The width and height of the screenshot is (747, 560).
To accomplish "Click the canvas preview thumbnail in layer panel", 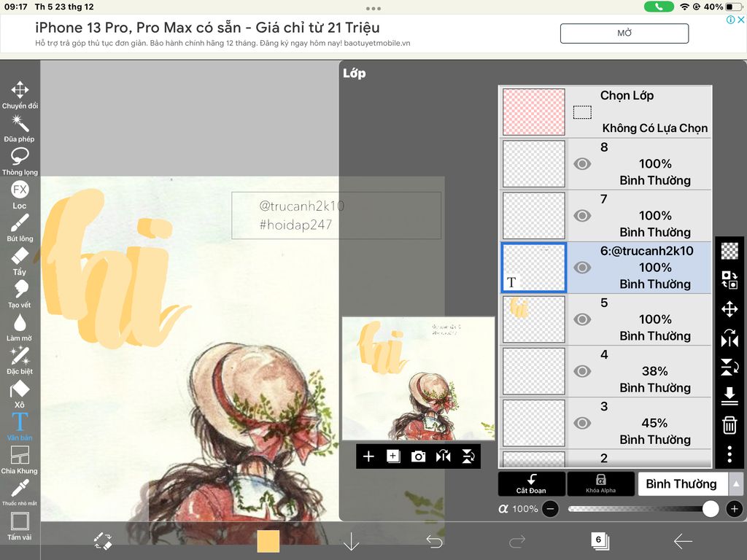I will click(x=418, y=378).
